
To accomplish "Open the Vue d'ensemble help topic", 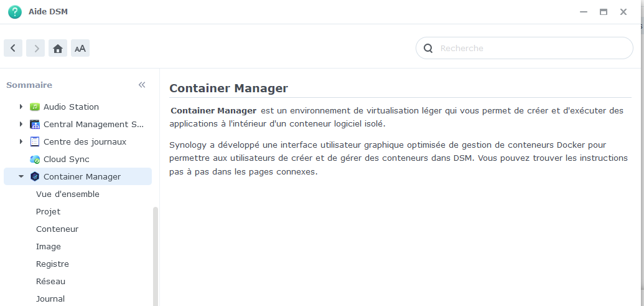I will [x=68, y=194].
